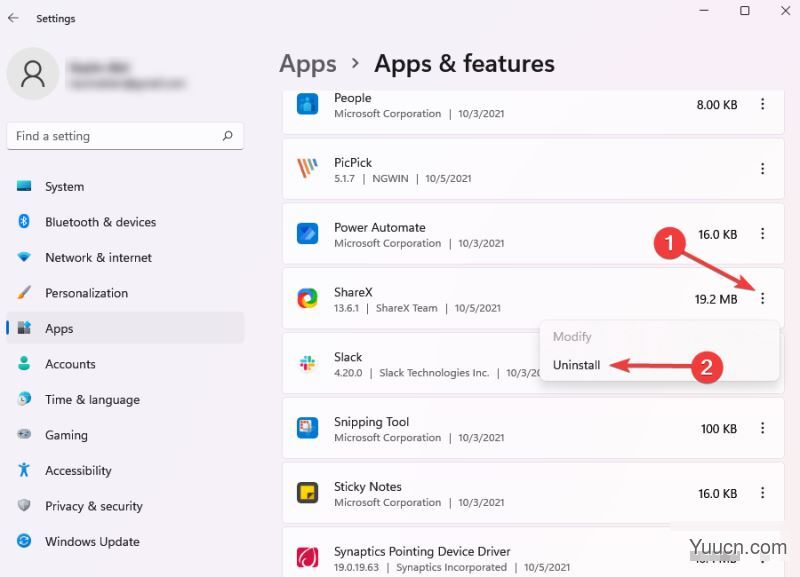The image size is (800, 577).
Task: Open the user profile avatar
Action: pos(33,74)
